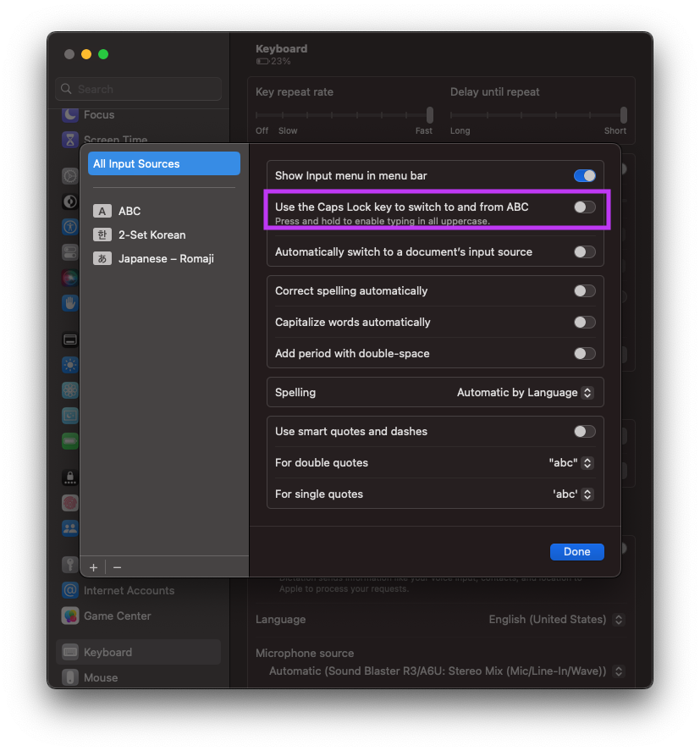Disable Show Input menu in menu bar

pos(584,176)
